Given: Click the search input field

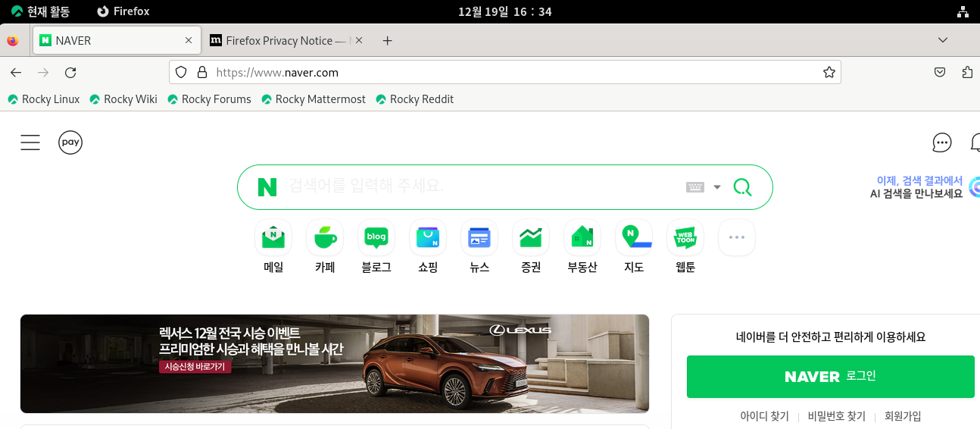Looking at the screenshot, I should (x=483, y=186).
